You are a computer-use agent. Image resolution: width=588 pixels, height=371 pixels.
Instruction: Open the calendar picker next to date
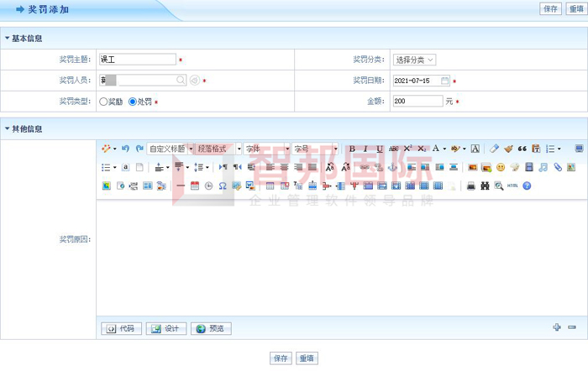pyautogui.click(x=445, y=81)
